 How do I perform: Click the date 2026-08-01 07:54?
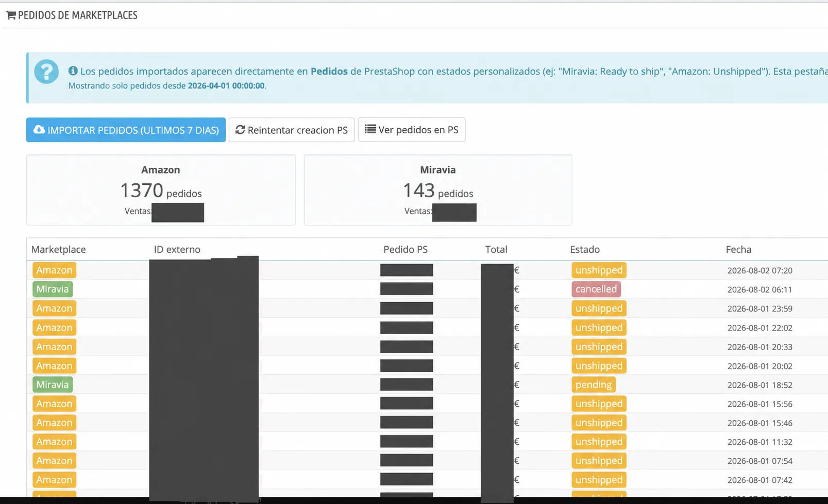[760, 461]
